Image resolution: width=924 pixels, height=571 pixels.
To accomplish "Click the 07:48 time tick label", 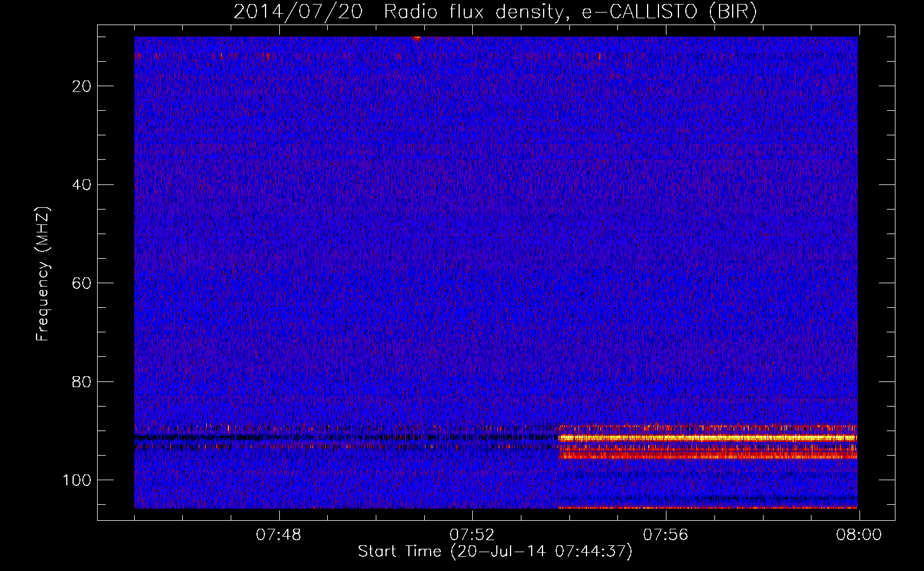I will (279, 535).
